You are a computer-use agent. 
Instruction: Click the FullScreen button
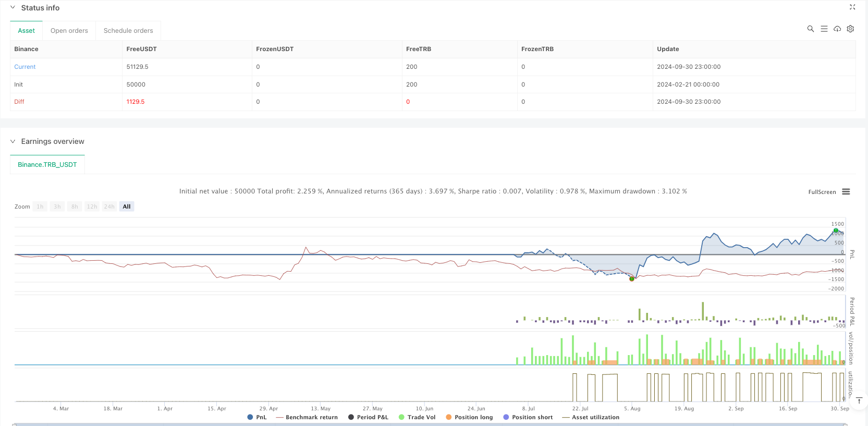822,192
